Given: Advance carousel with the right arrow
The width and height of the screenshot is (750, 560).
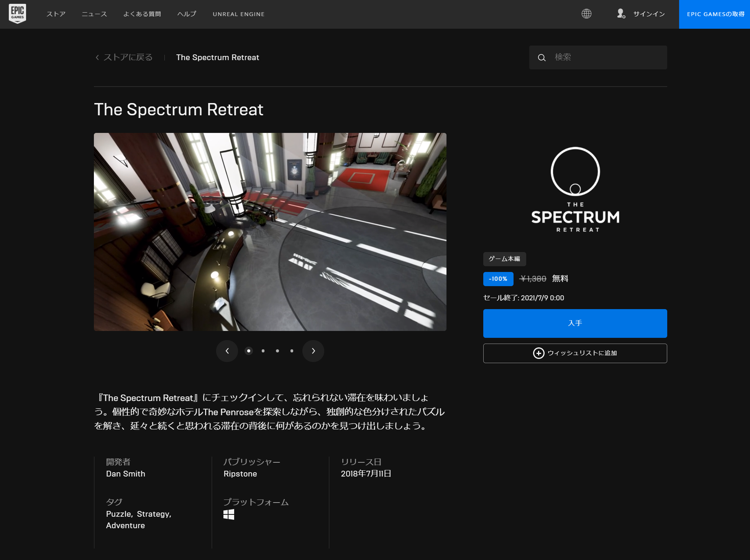Looking at the screenshot, I should click(313, 351).
